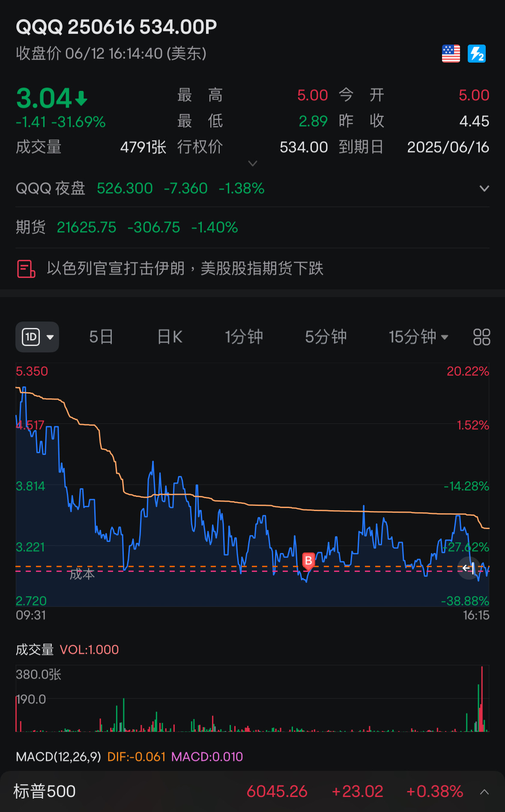Tap the 昨收 4.45 value
Image resolution: width=505 pixels, height=812 pixels.
tap(474, 121)
